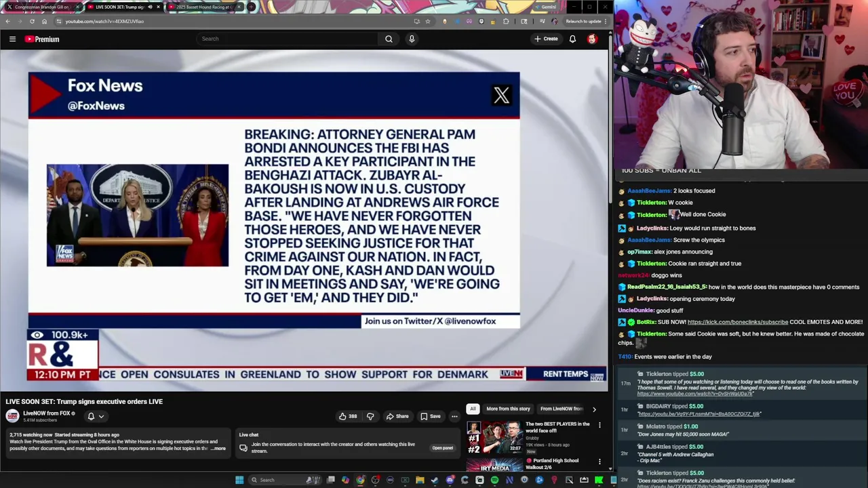Open browser home page
868x488 pixels.
pyautogui.click(x=44, y=21)
